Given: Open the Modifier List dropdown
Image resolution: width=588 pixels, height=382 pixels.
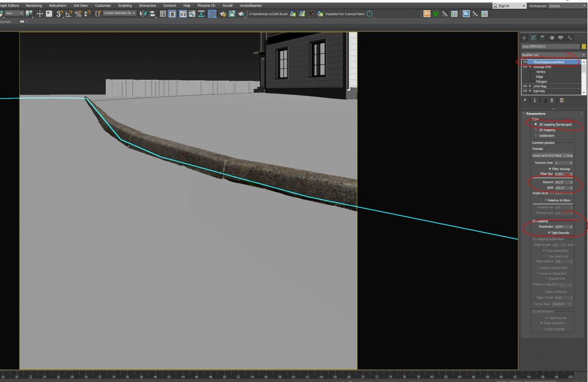Looking at the screenshot, I should (553, 55).
